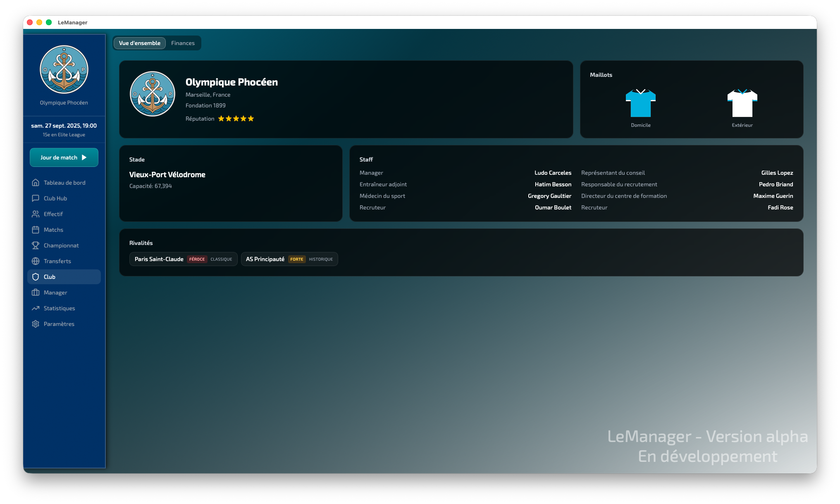Click the date sam. 27 sept. 2025, 19:00
Viewport: 840px width, 504px height.
[64, 126]
